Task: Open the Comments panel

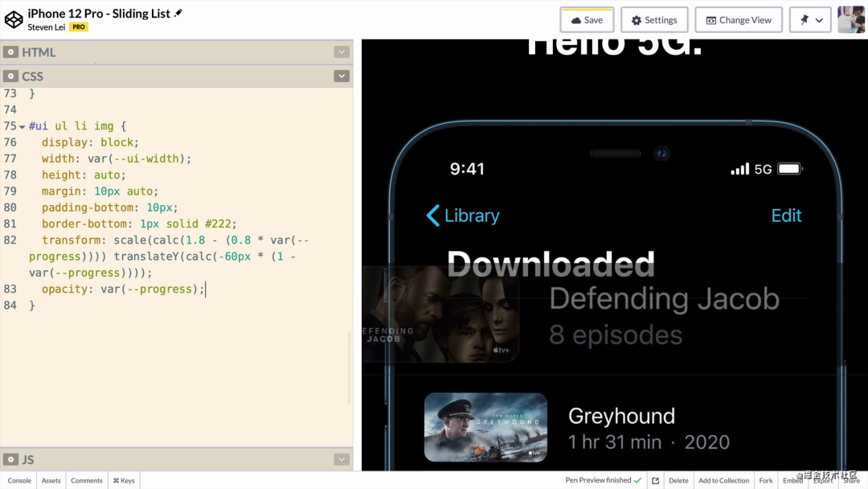Action: click(86, 480)
